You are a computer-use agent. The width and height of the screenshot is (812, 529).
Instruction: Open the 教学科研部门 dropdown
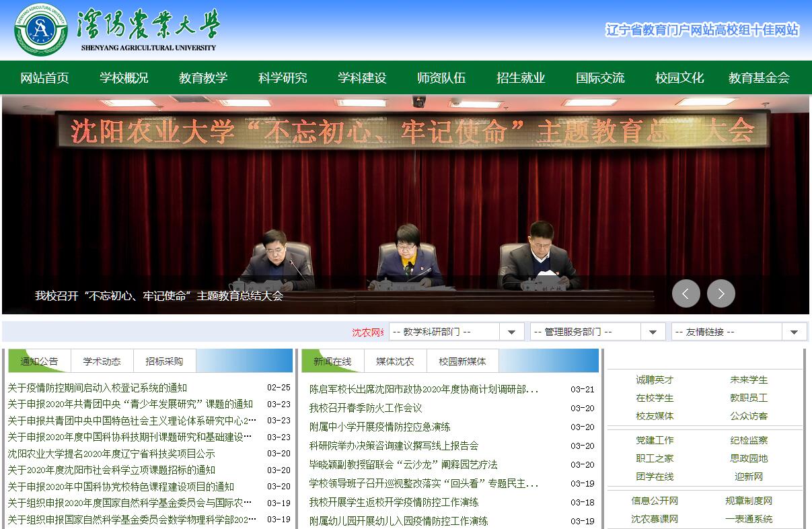tap(456, 332)
